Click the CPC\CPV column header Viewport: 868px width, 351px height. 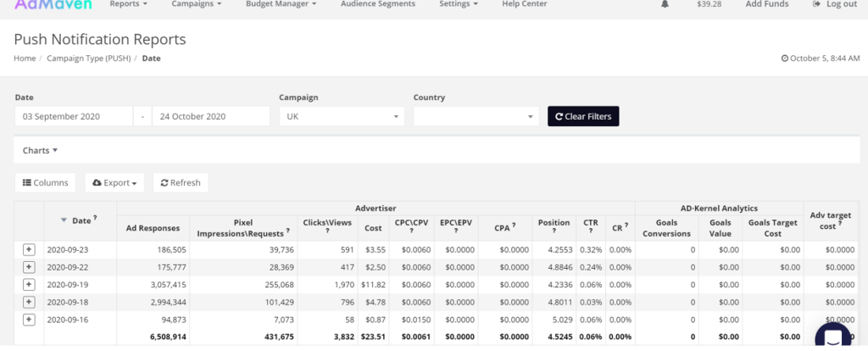(x=411, y=227)
